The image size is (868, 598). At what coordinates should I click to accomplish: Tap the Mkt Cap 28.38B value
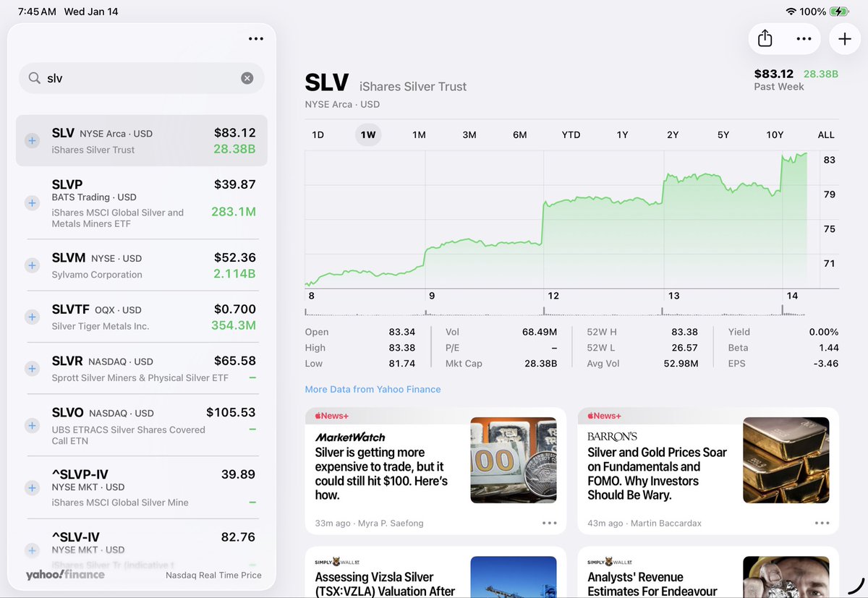pos(541,364)
